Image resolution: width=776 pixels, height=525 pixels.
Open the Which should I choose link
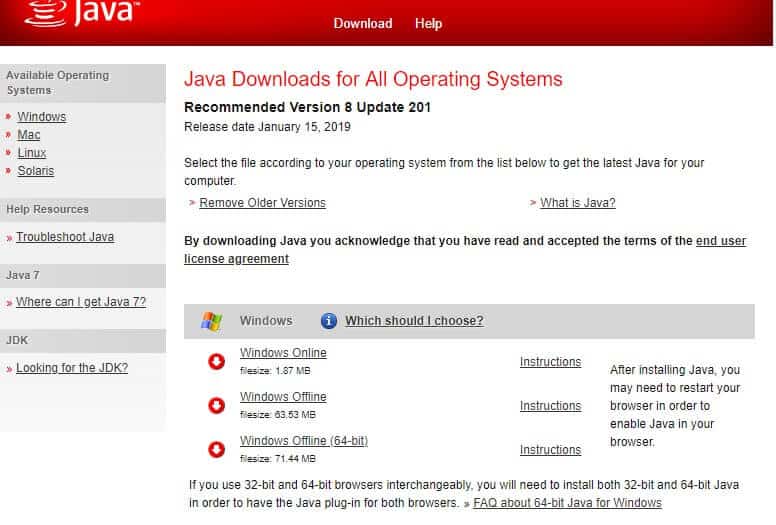(414, 321)
